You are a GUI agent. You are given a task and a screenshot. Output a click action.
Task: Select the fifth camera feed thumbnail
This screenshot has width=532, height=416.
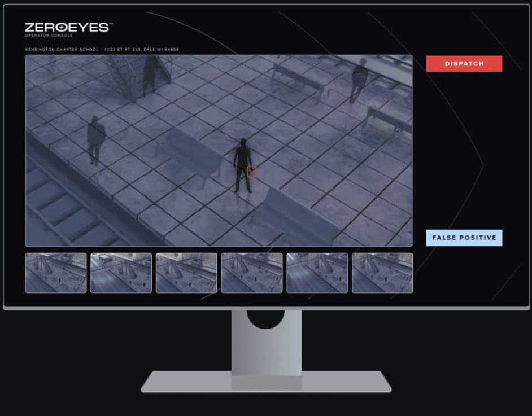tap(317, 273)
